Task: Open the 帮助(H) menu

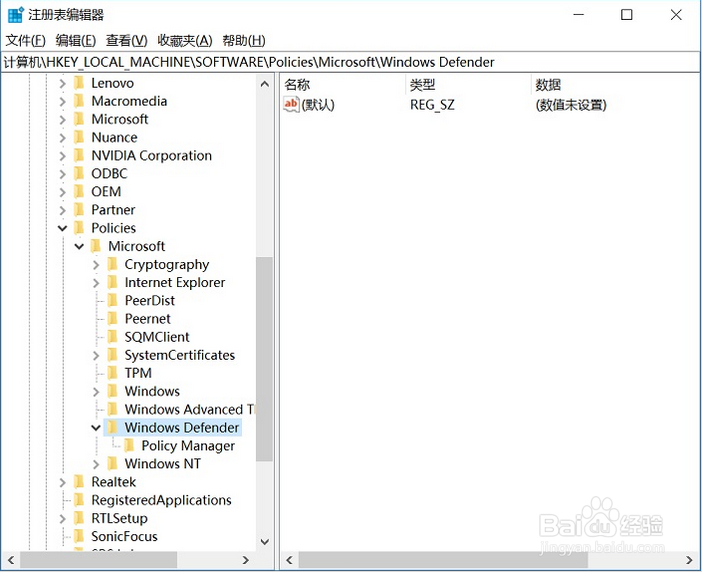Action: pos(244,41)
